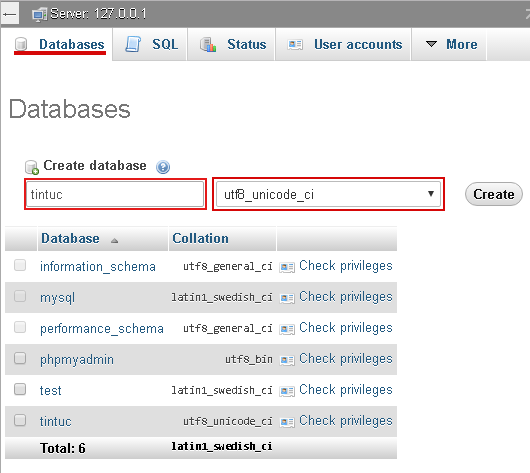
Task: Click bold latin1_swedish_ci in the footer
Action: click(221, 446)
